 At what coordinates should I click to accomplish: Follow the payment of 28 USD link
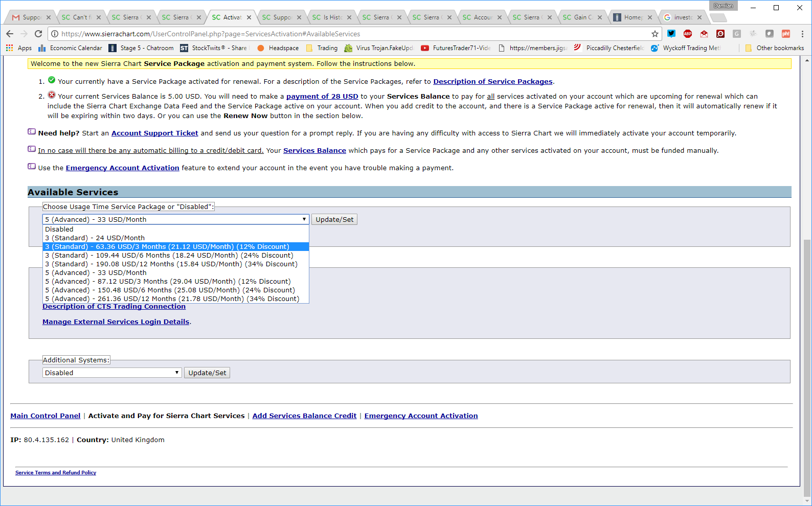click(x=322, y=97)
